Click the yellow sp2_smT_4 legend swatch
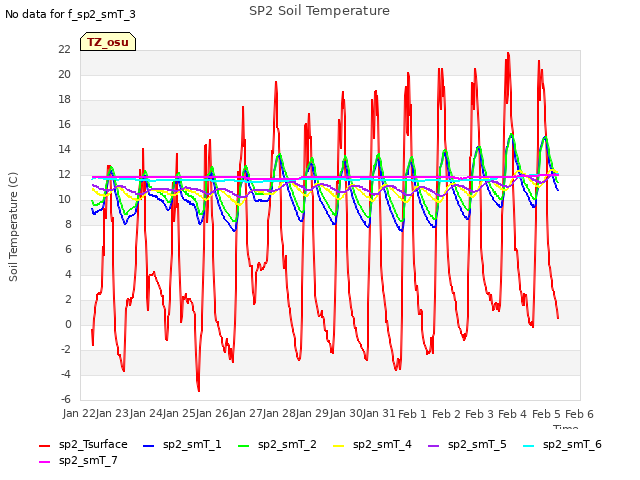 point(338,446)
